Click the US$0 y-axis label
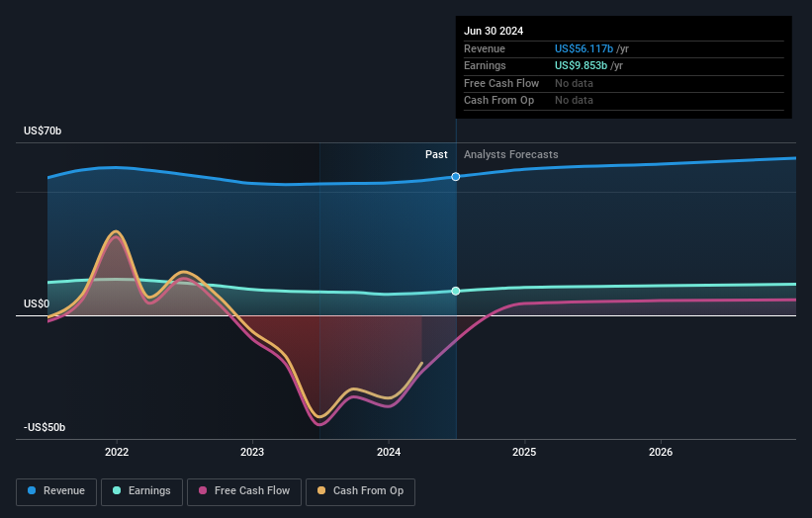Image resolution: width=812 pixels, height=518 pixels. (x=37, y=303)
